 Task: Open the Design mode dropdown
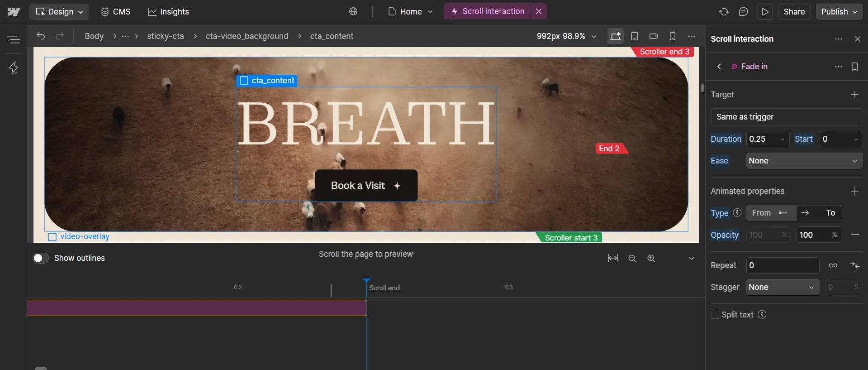59,12
